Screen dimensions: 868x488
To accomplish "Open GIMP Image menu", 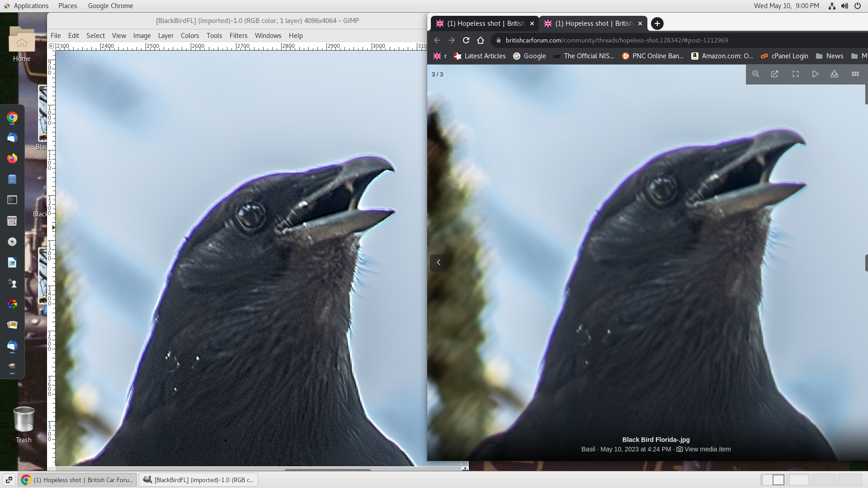I will coord(142,36).
